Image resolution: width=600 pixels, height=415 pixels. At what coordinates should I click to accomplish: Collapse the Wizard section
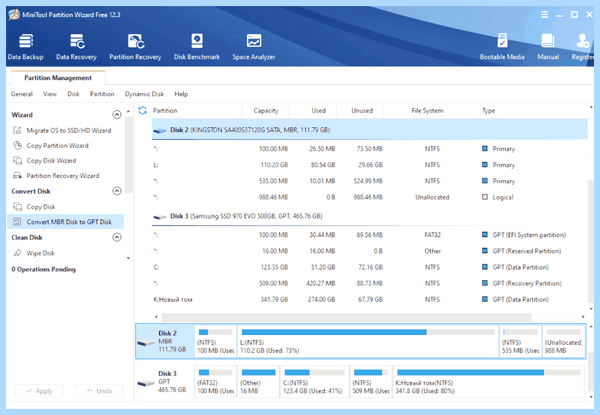coord(117,114)
